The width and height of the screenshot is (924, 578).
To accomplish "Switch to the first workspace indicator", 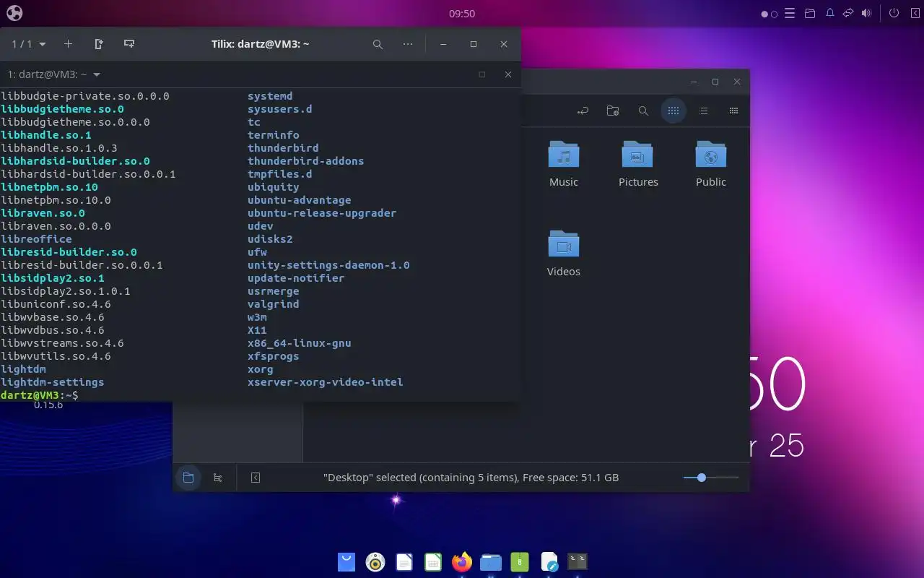I will (x=765, y=14).
